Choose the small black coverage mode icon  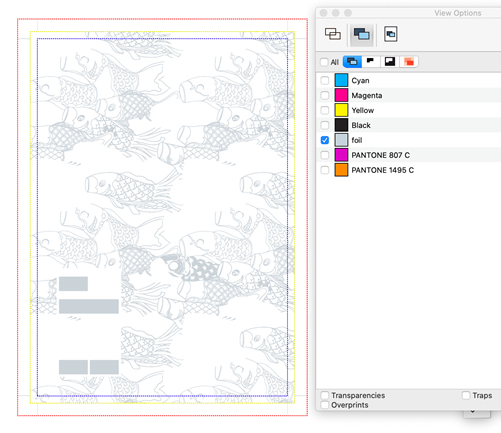tap(370, 62)
